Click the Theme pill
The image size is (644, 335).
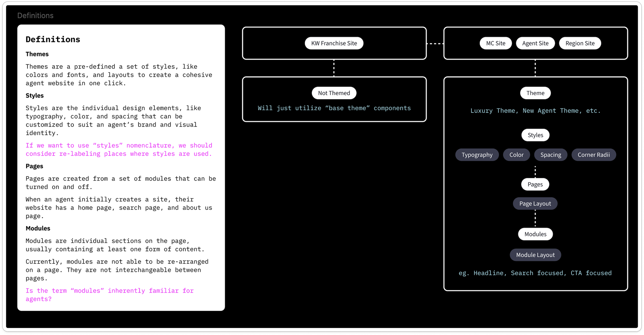[535, 93]
